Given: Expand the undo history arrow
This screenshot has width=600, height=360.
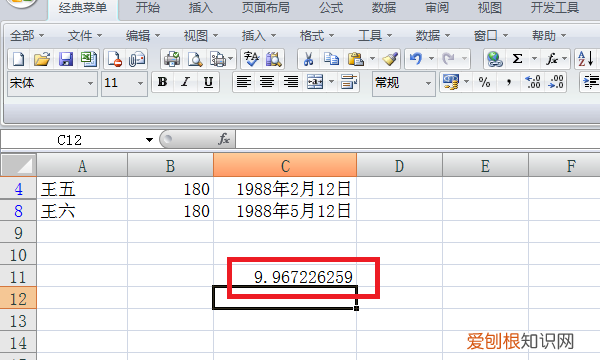Looking at the screenshot, I should click(x=431, y=59).
